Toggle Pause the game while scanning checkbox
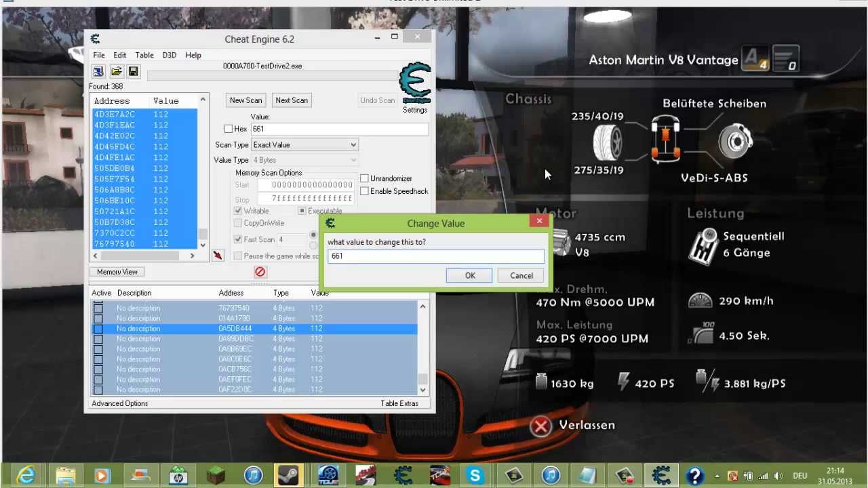This screenshot has height=488, width=868. point(238,256)
